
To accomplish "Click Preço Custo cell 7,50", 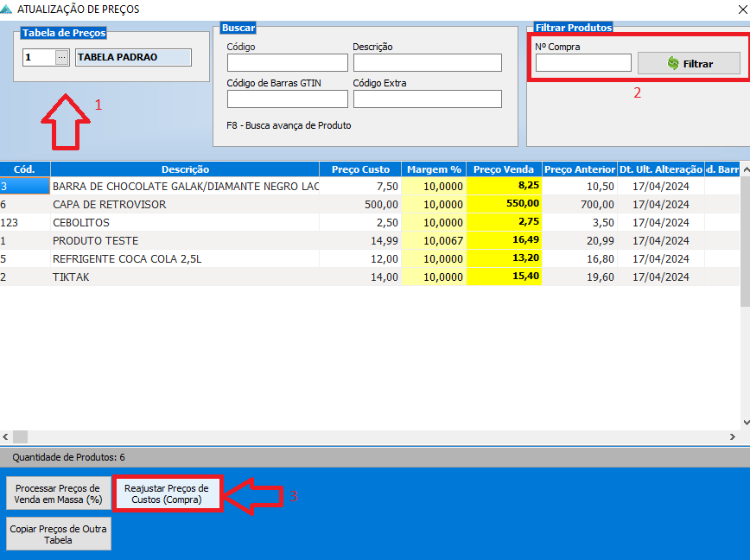I will pyautogui.click(x=360, y=186).
